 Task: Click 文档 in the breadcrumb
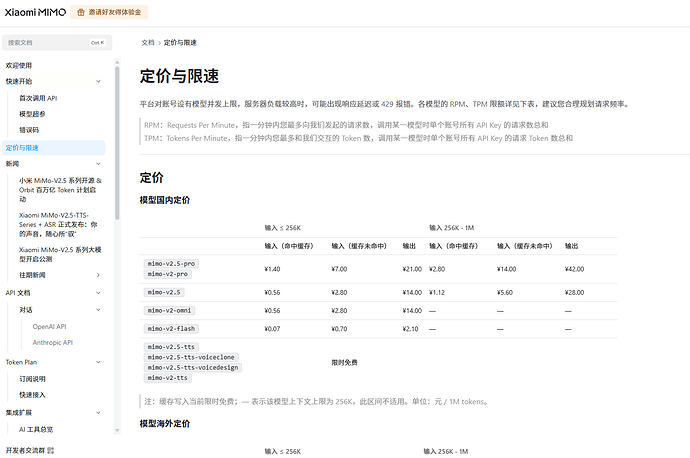click(148, 43)
